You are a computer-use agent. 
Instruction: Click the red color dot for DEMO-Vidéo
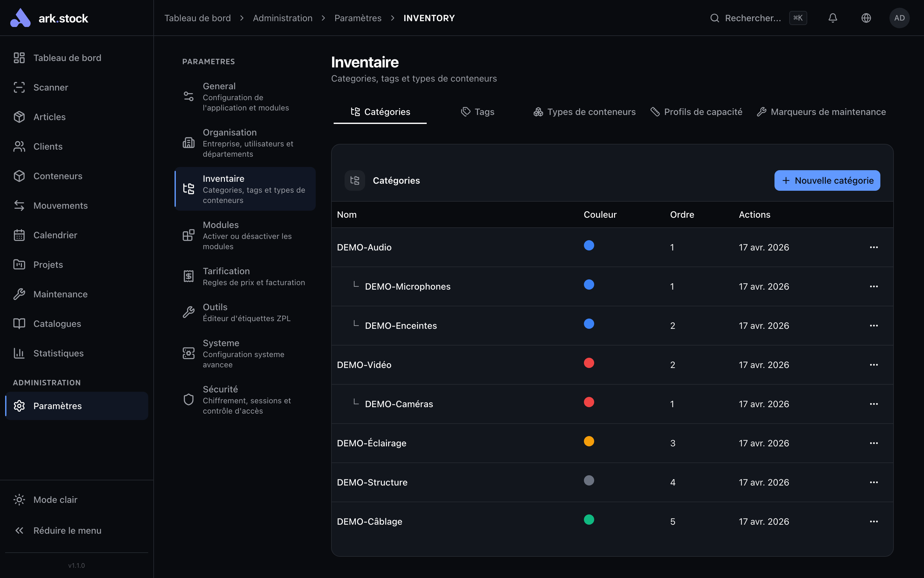(589, 363)
